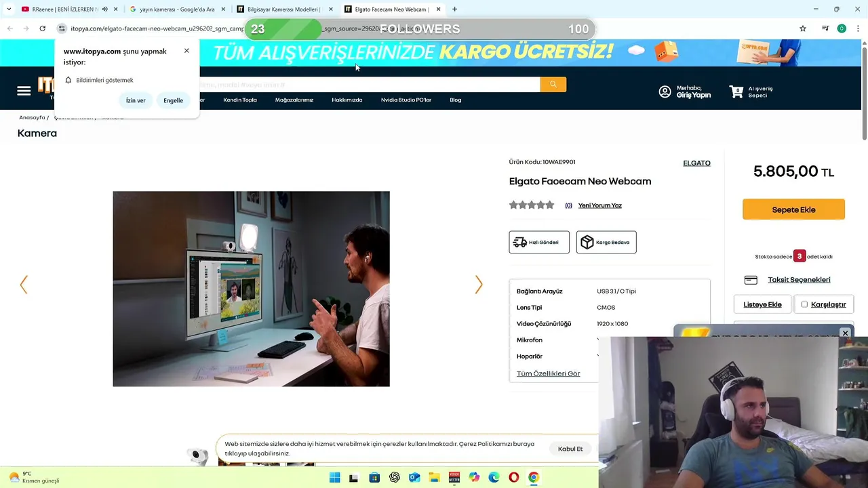Screen dimensions: 868x488
Task: Click the page vertical scrollbar thumb
Action: coord(864,95)
